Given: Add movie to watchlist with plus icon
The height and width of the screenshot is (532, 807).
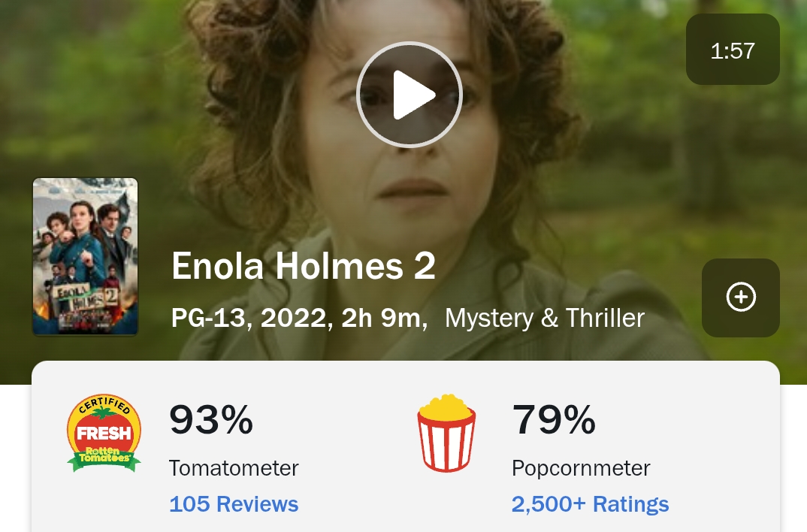Looking at the screenshot, I should point(741,298).
